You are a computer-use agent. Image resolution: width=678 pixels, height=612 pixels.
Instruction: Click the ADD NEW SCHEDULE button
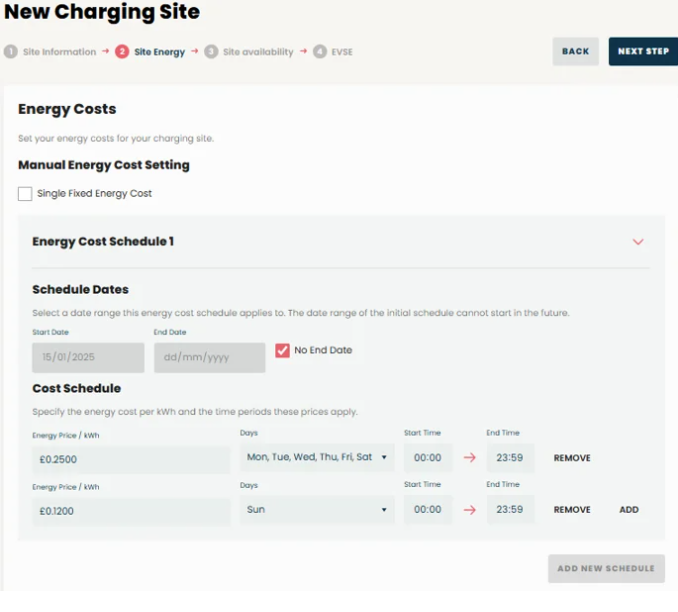pos(606,568)
